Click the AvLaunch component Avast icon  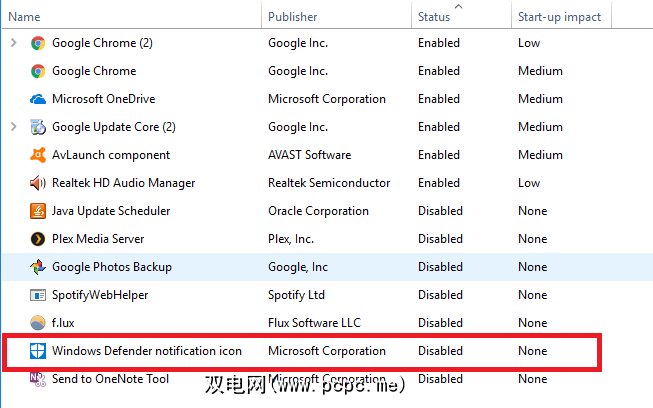[x=38, y=155]
